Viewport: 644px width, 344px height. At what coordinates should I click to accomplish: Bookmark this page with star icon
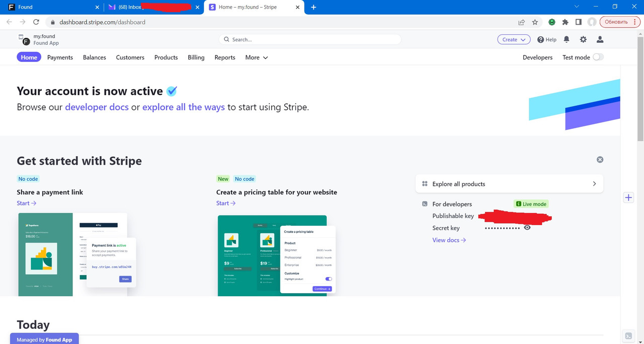click(x=535, y=22)
